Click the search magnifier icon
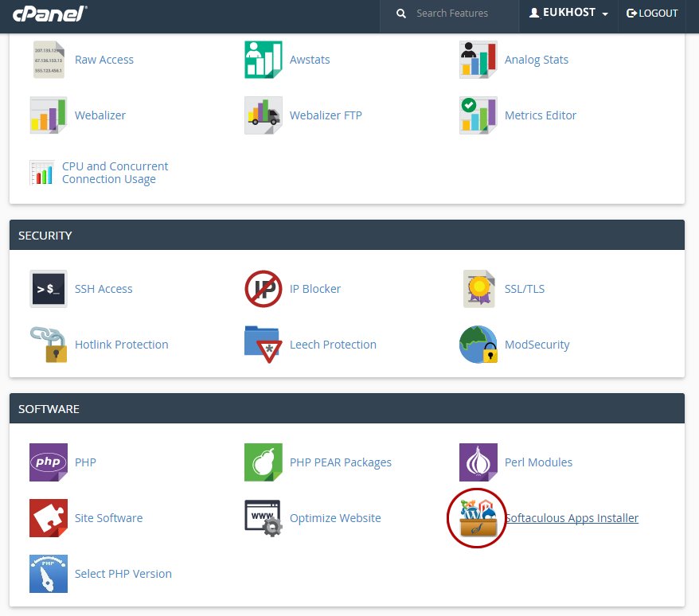699x616 pixels. 401,14
